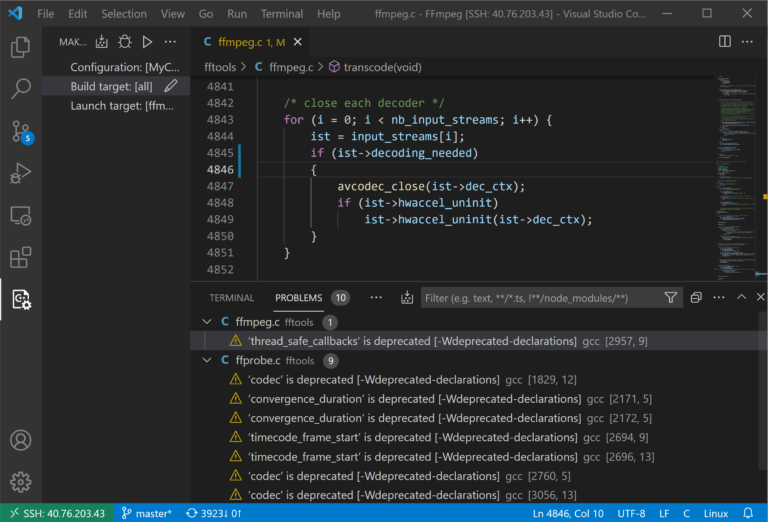Click the Ln 4846, Col 10 status
This screenshot has width=768, height=522.
point(568,513)
